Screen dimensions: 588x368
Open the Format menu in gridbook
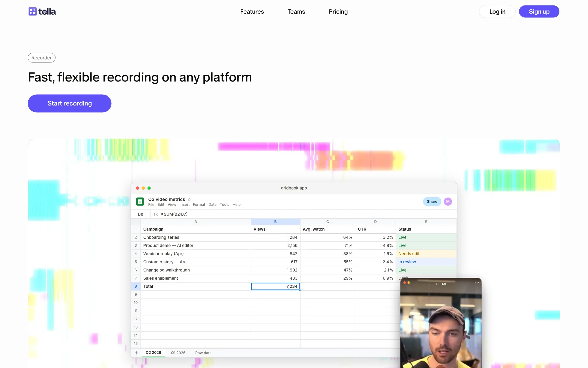199,204
